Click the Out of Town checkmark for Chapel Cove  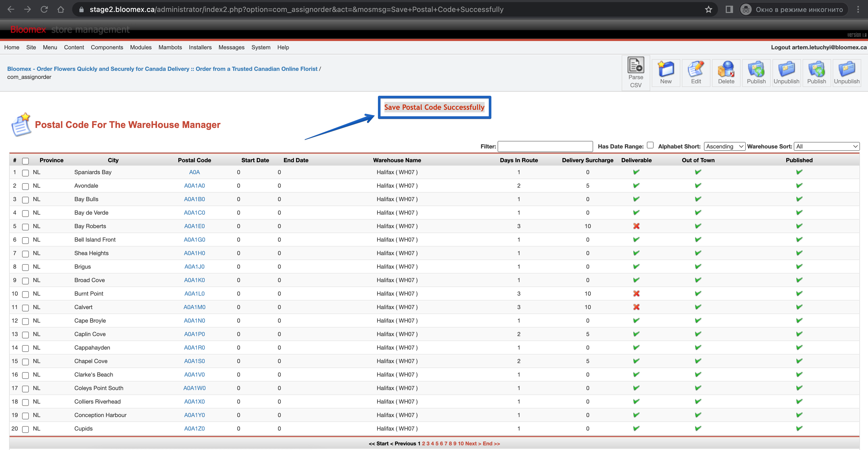click(x=698, y=361)
